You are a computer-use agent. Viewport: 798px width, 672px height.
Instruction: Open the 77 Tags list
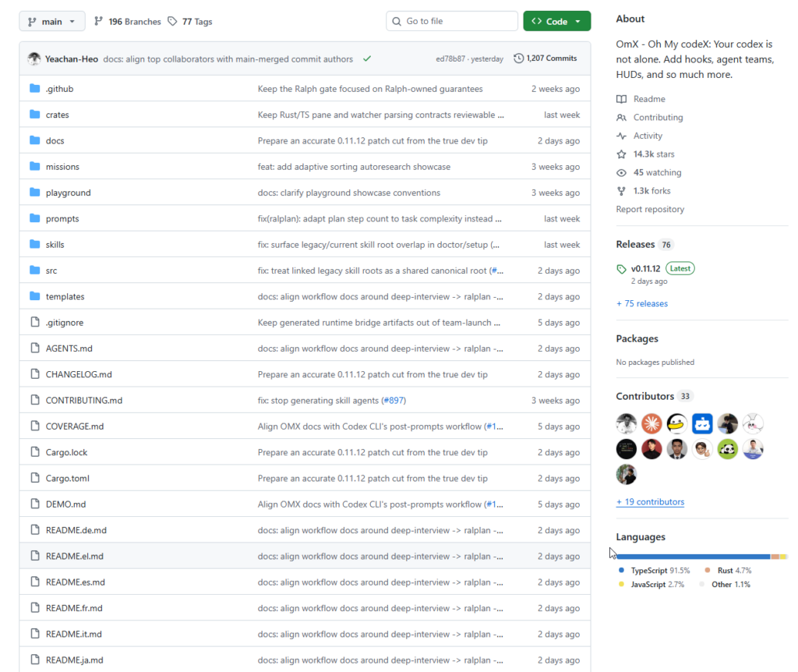[x=189, y=22]
